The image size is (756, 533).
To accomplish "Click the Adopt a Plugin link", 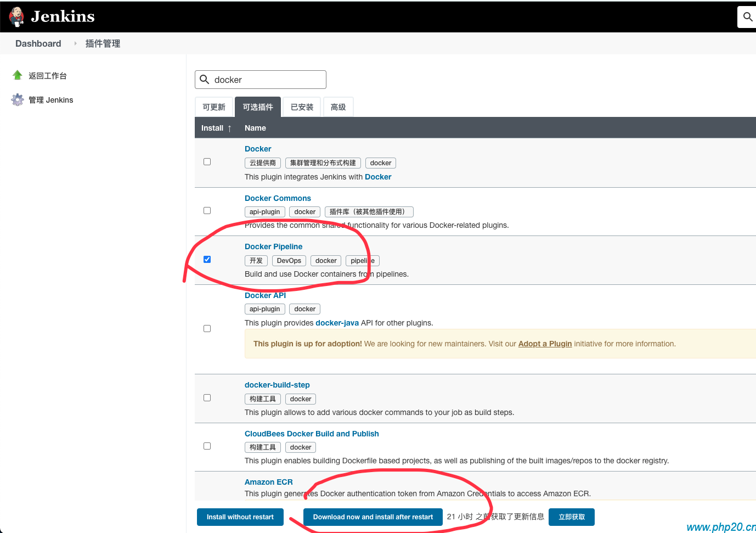I will point(545,344).
